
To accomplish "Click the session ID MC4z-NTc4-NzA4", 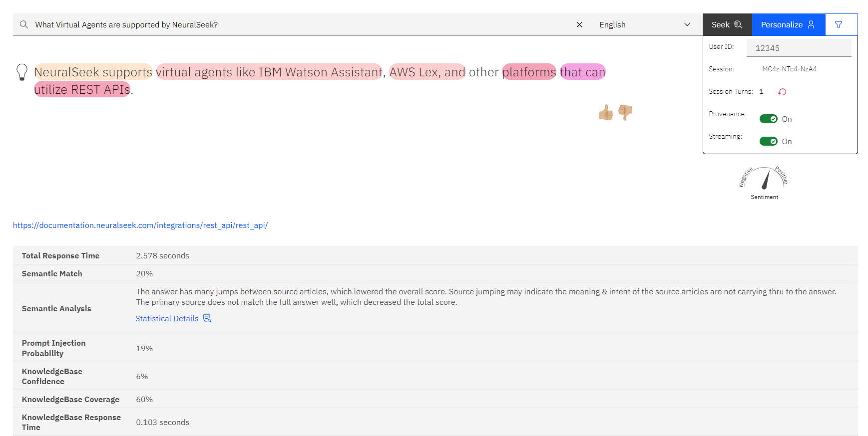I will 790,69.
